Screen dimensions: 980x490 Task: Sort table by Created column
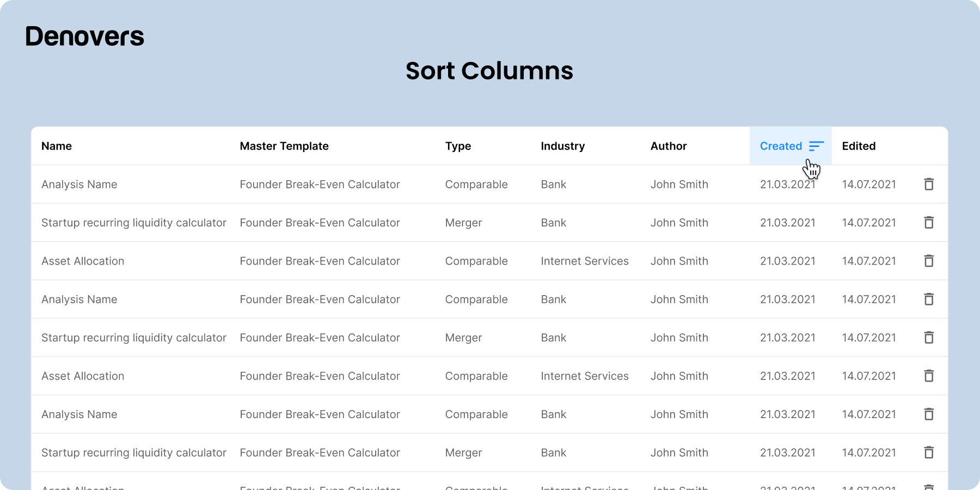pos(781,146)
